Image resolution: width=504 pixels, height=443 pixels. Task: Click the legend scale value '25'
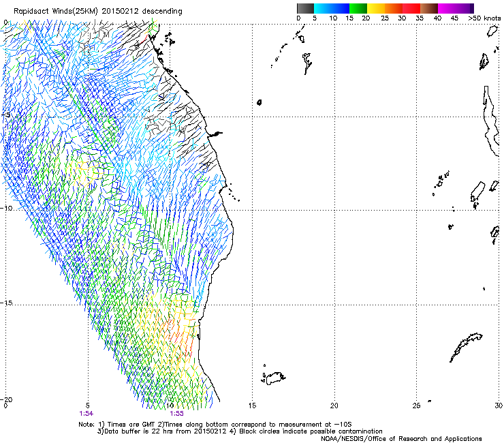click(x=385, y=18)
